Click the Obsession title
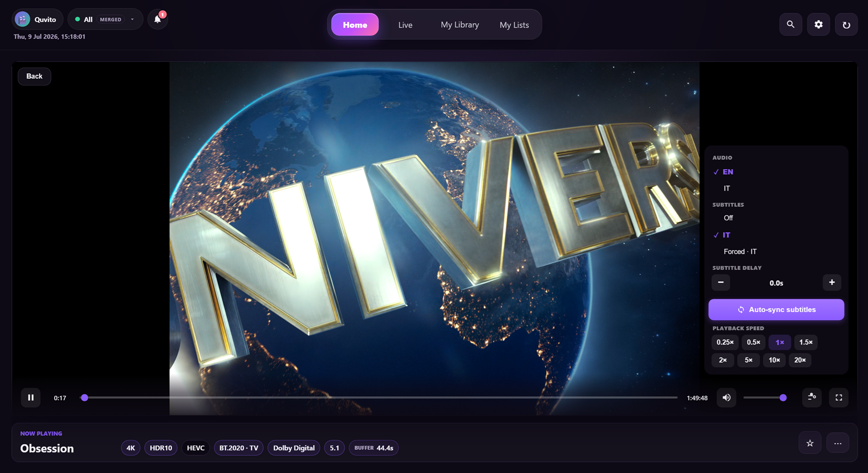This screenshot has height=473, width=868. pyautogui.click(x=47, y=448)
